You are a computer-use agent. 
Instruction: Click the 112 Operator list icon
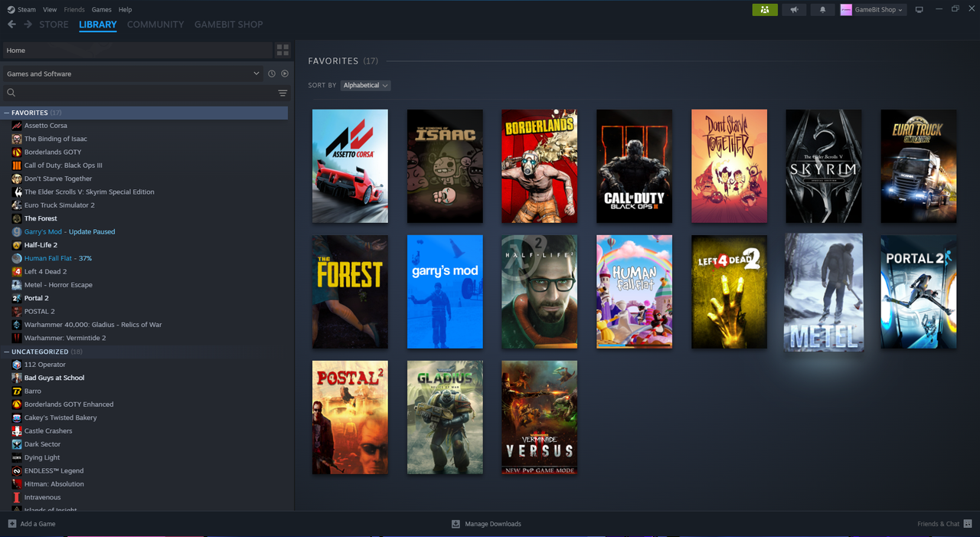coord(17,365)
